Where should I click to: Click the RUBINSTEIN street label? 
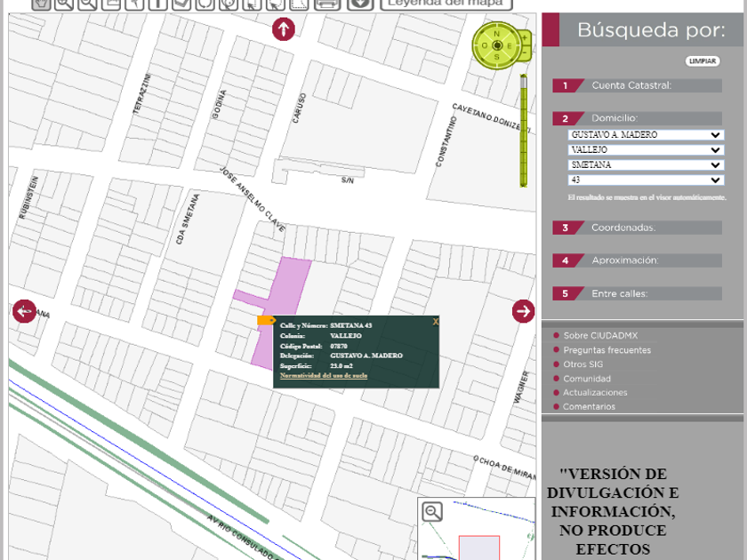click(x=28, y=197)
